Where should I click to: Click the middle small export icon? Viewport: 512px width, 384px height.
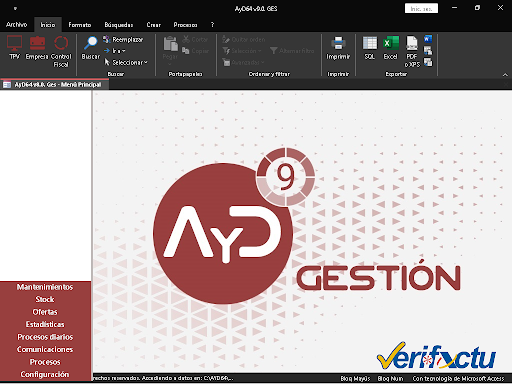click(428, 51)
